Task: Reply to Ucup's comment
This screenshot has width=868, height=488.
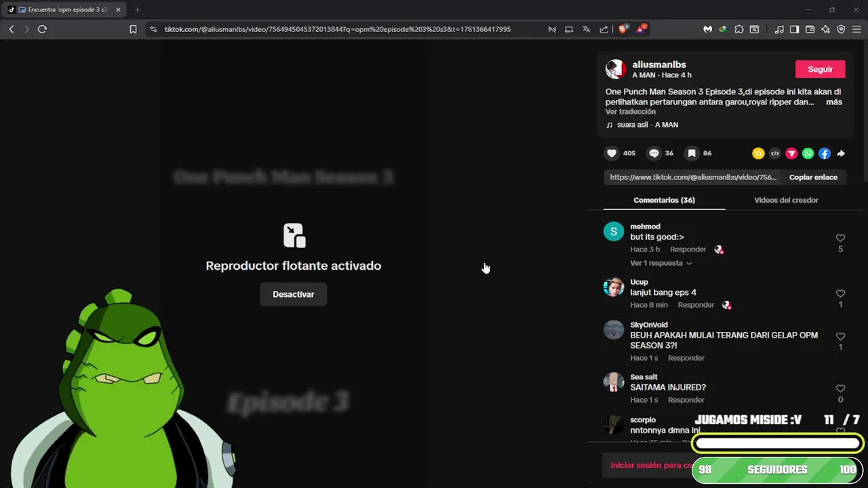Action: [696, 305]
